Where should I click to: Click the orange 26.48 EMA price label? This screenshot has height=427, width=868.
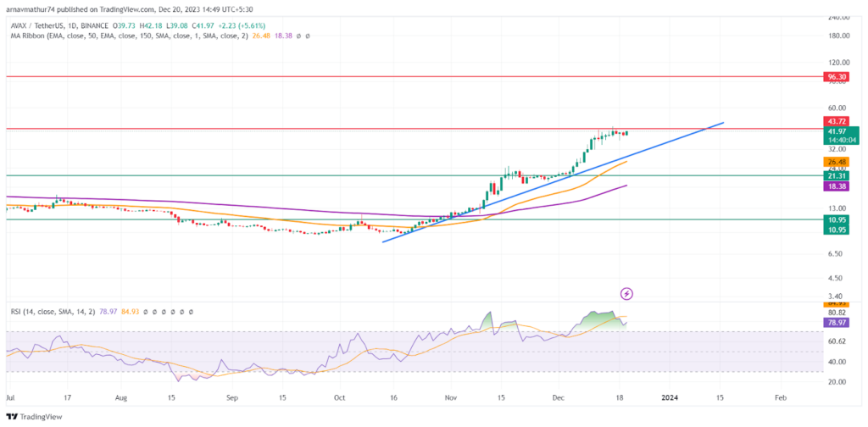[836, 162]
